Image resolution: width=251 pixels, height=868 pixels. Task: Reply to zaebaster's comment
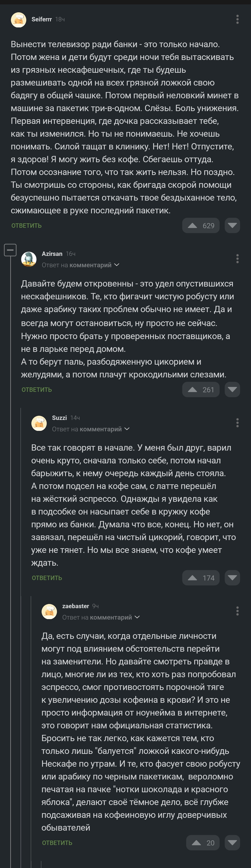(x=57, y=843)
